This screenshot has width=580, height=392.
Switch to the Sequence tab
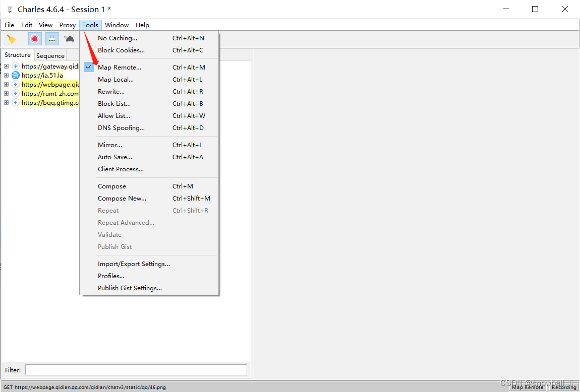pyautogui.click(x=50, y=56)
